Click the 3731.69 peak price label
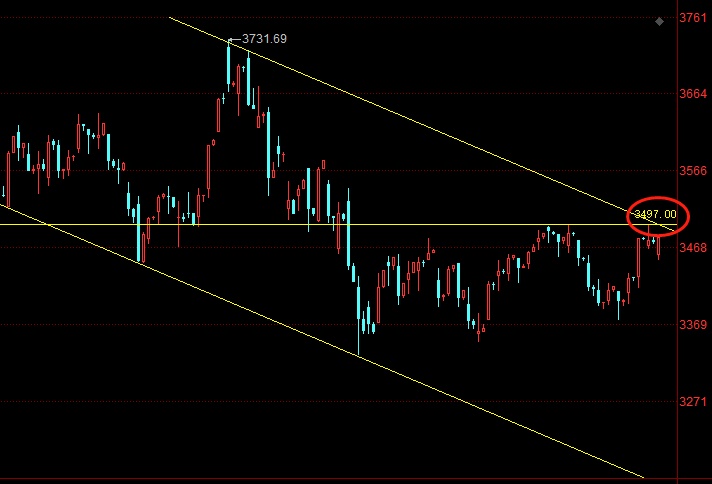The image size is (712, 484). pos(264,39)
